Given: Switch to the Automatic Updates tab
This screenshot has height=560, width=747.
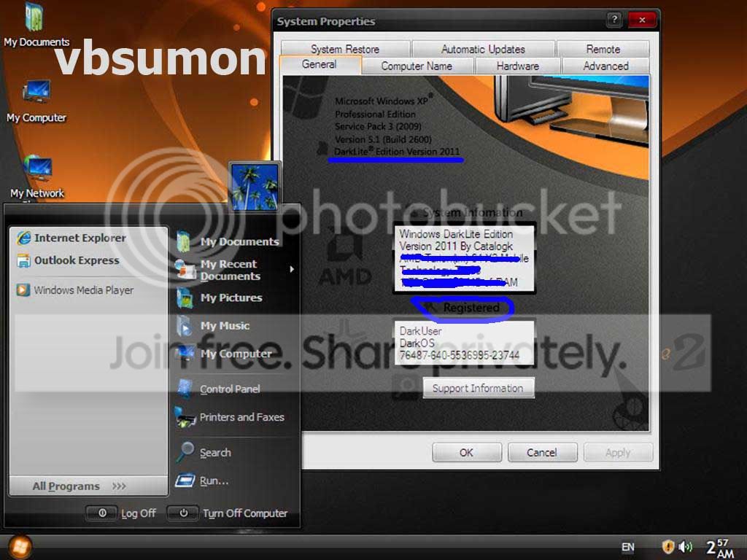Looking at the screenshot, I should pyautogui.click(x=483, y=49).
